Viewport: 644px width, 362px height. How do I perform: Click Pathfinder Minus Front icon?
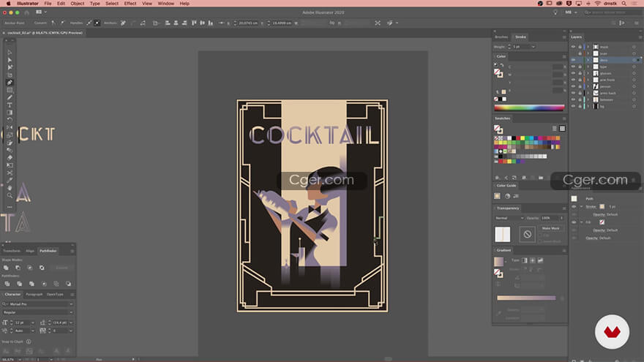pos(18,268)
